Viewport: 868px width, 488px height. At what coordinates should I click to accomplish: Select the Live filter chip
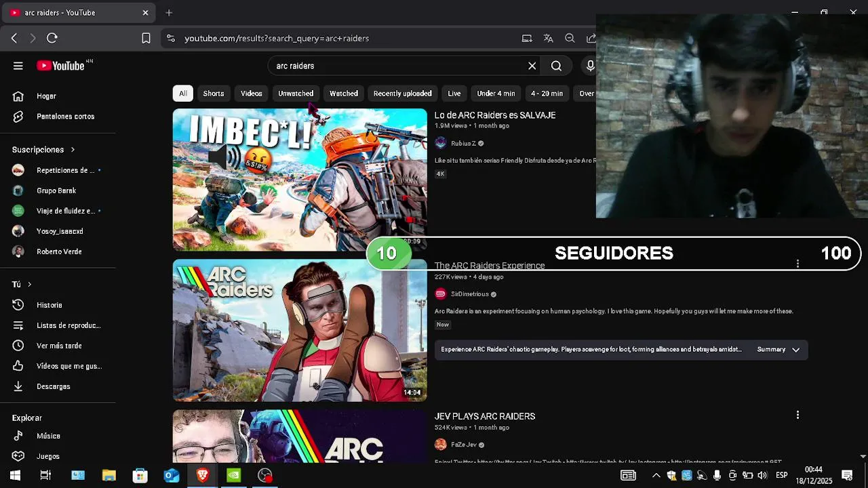pyautogui.click(x=454, y=94)
